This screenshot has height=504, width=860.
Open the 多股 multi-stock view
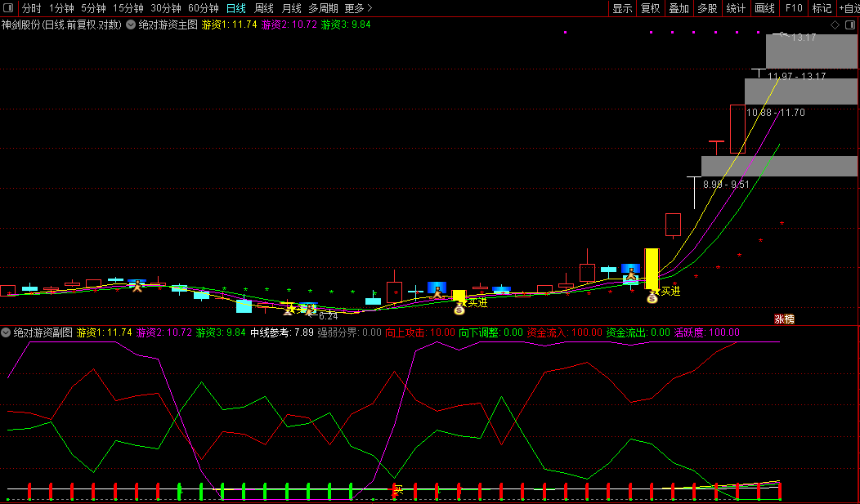pyautogui.click(x=707, y=8)
